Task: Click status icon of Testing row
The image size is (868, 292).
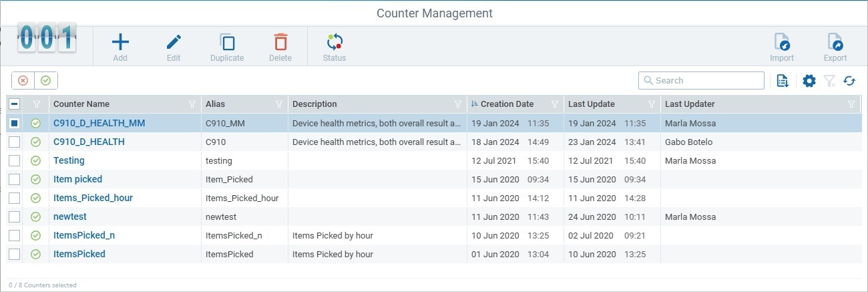Action: point(36,160)
